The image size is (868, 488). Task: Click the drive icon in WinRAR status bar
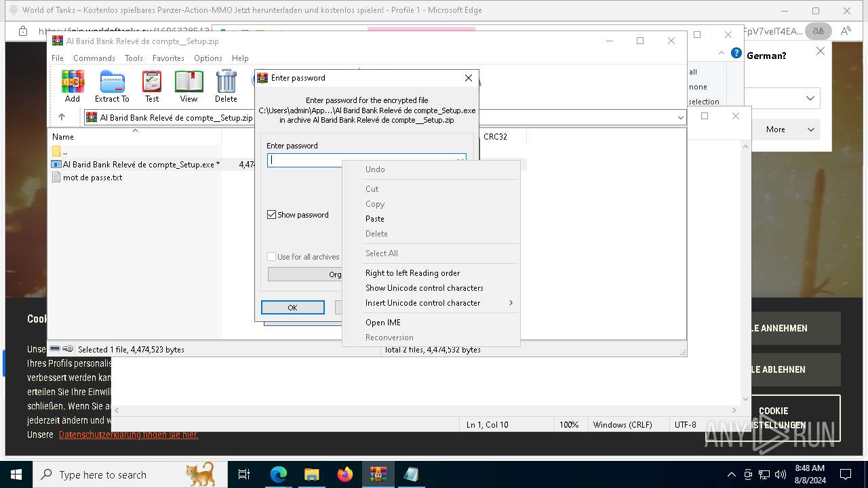(55, 349)
